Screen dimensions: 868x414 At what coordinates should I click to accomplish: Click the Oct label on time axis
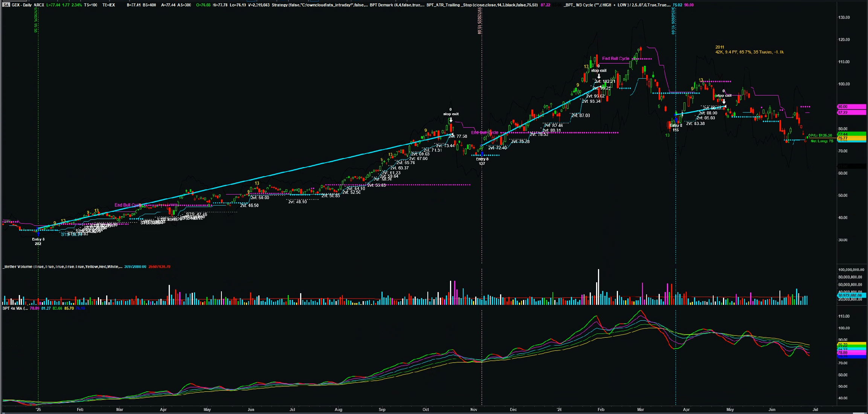point(426,409)
